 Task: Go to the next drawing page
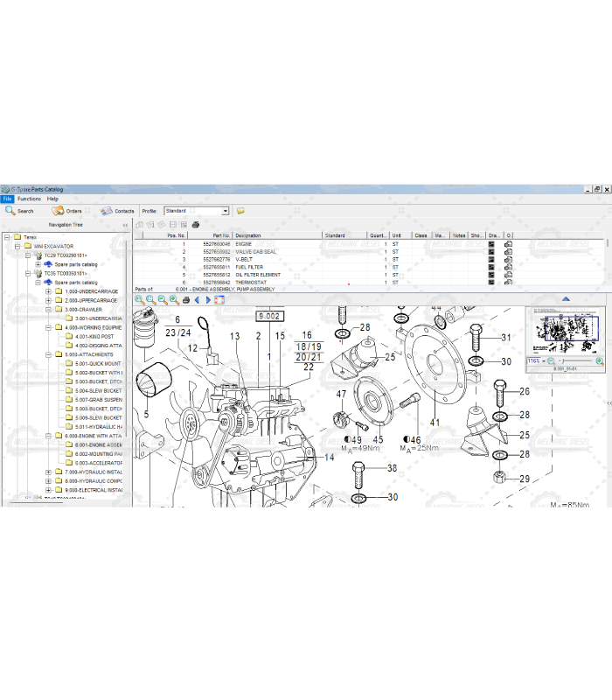208,300
